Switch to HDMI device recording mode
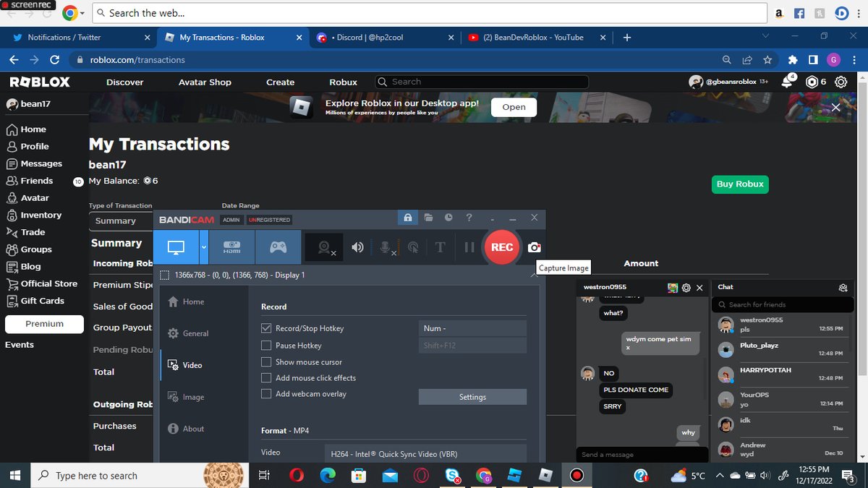 pyautogui.click(x=231, y=247)
